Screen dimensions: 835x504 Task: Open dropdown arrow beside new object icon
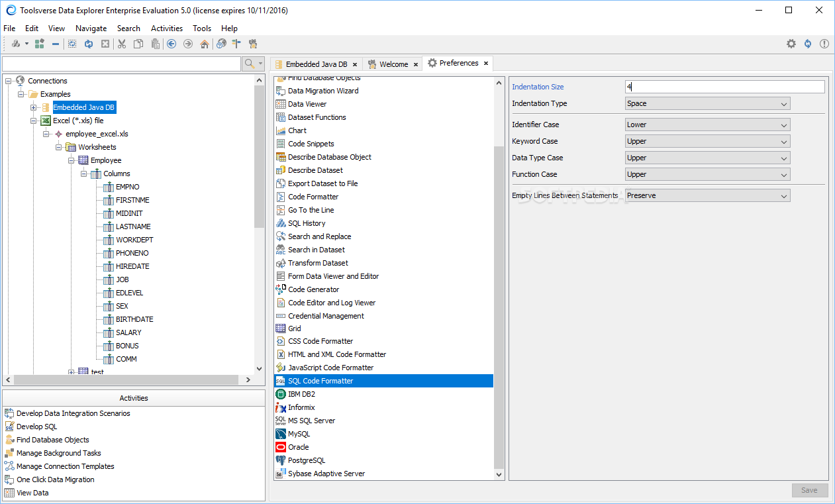coord(27,44)
